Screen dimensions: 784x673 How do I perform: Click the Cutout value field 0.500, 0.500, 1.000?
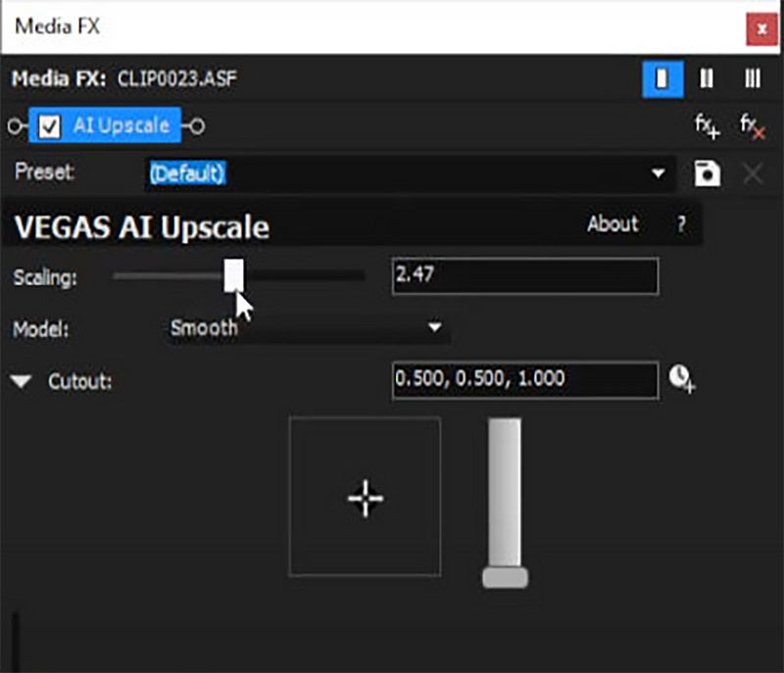(525, 380)
